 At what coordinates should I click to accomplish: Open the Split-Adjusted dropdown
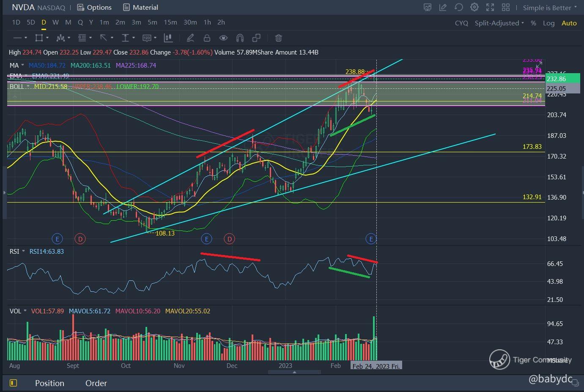[x=499, y=23]
